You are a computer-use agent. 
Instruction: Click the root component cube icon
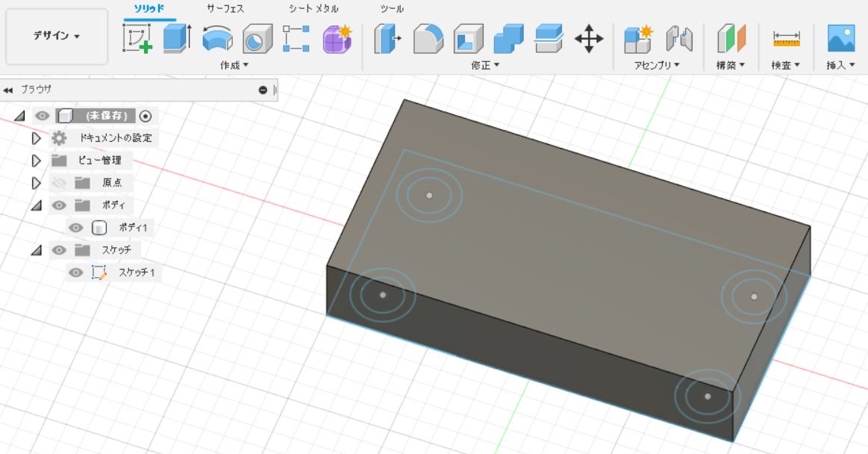click(x=66, y=116)
